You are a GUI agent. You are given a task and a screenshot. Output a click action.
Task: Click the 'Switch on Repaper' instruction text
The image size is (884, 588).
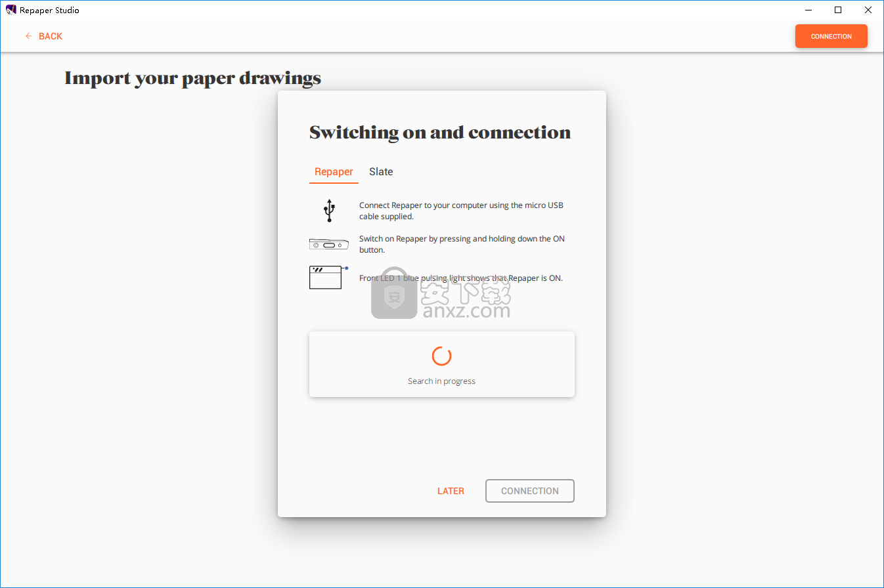point(462,244)
